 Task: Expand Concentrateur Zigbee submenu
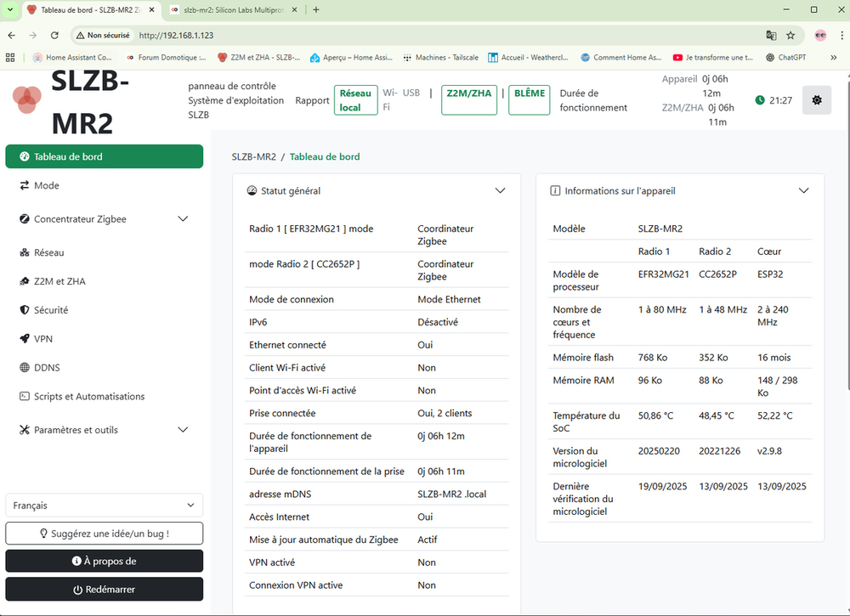[104, 219]
